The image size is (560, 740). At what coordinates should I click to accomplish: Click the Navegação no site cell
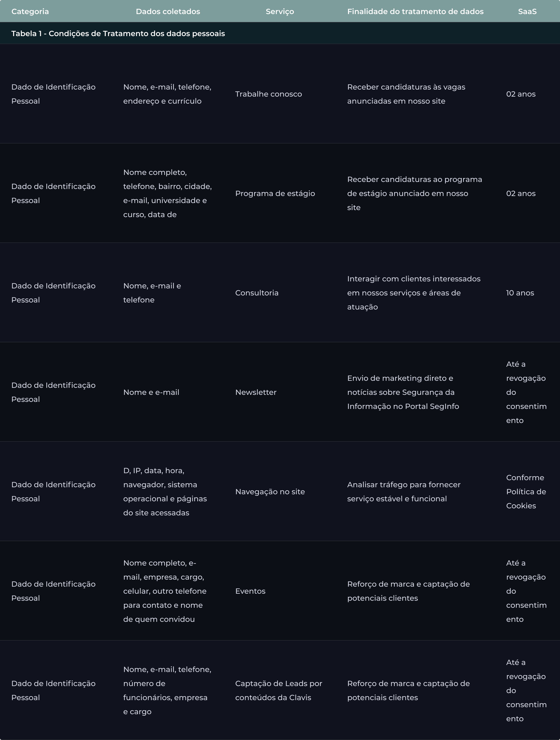coord(270,491)
